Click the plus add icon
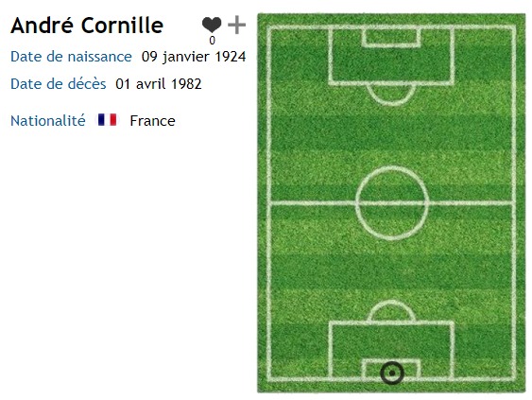The image size is (532, 400). 236,25
